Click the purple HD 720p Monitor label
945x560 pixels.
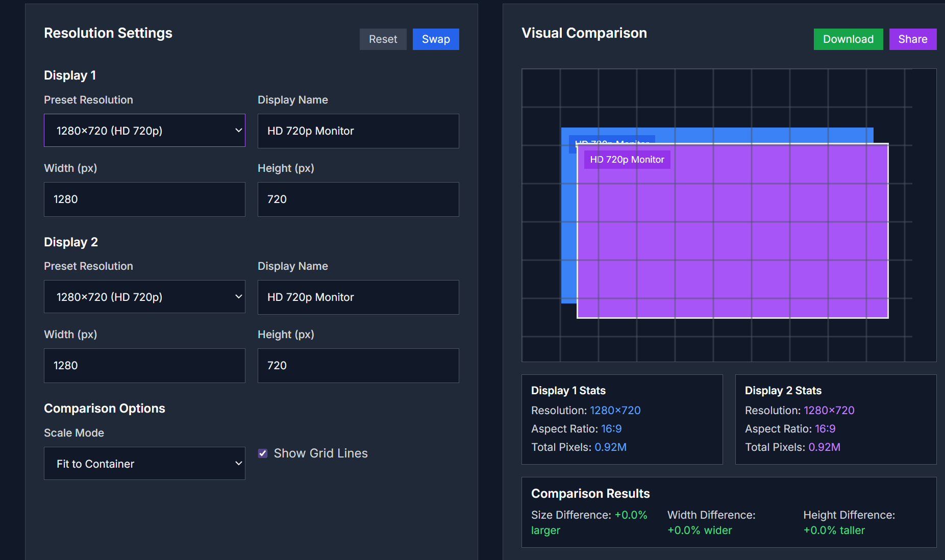627,160
